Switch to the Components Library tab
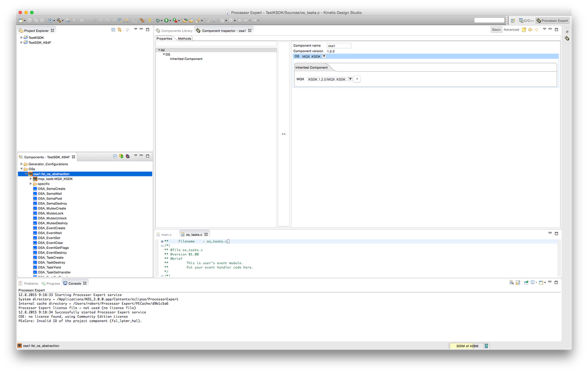The image size is (588, 373). [174, 31]
